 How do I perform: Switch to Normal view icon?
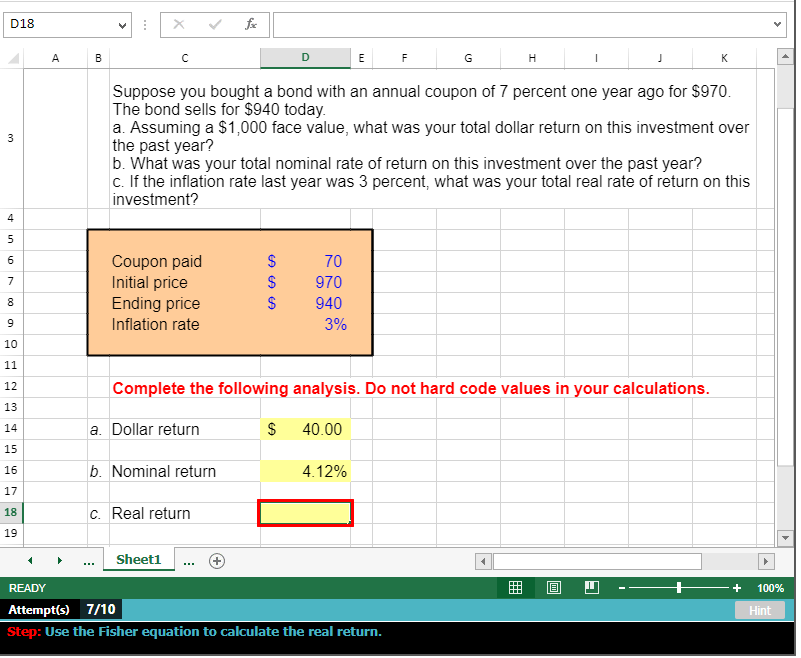click(515, 588)
